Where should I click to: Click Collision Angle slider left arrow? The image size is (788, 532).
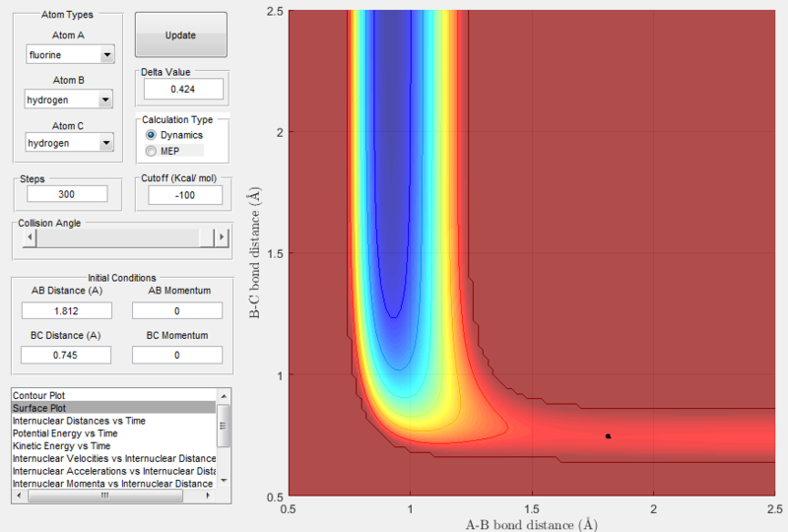click(30, 237)
